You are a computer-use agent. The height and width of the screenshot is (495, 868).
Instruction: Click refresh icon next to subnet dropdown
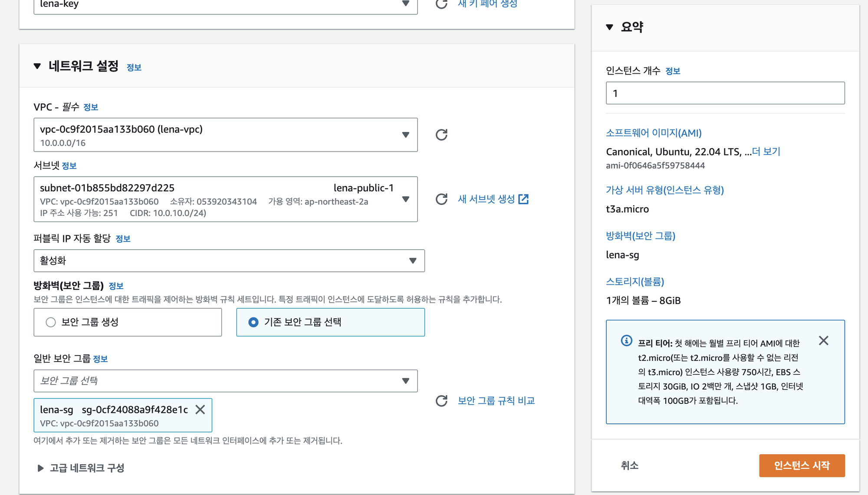(441, 199)
